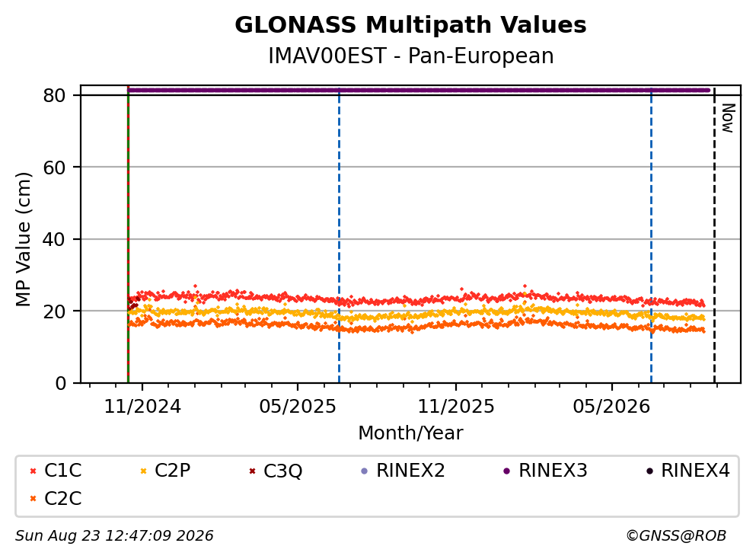Click the 05/2025 x-axis label

[x=298, y=407]
